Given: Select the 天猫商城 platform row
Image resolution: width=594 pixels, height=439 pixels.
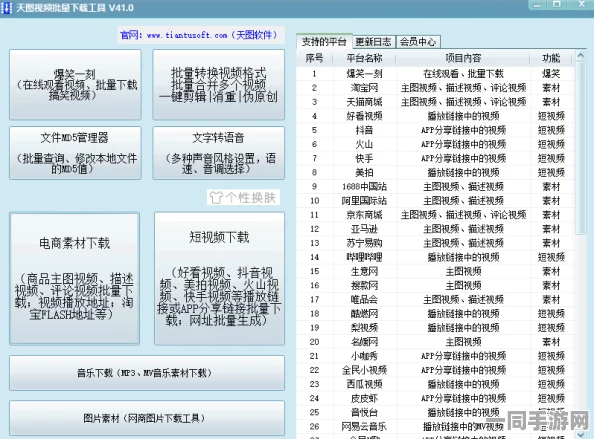Looking at the screenshot, I should coord(435,102).
